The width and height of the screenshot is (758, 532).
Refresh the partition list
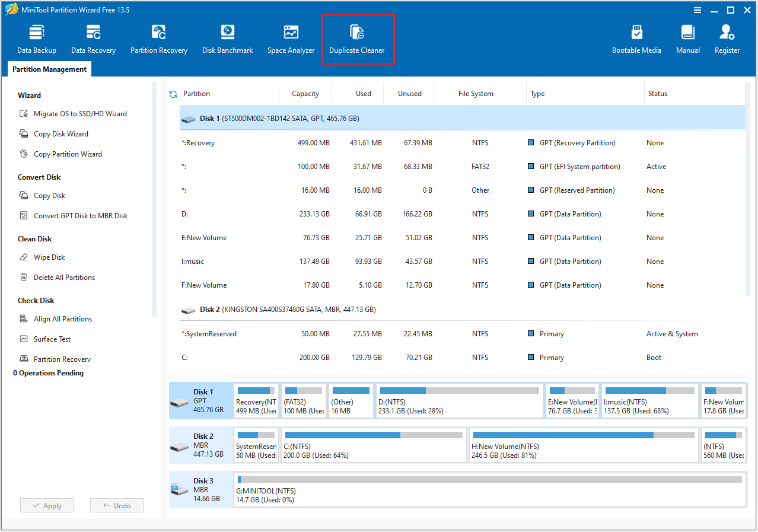173,93
